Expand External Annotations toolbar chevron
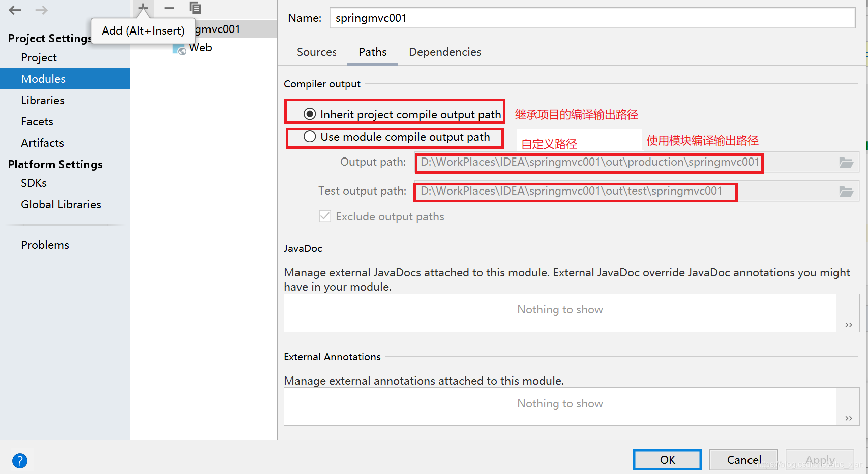This screenshot has height=474, width=868. 848,418
